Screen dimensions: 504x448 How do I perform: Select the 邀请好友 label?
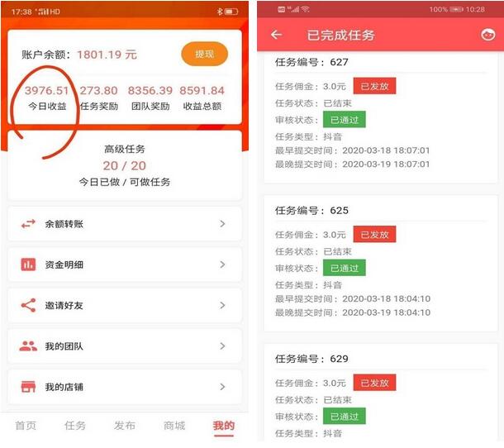(x=64, y=305)
